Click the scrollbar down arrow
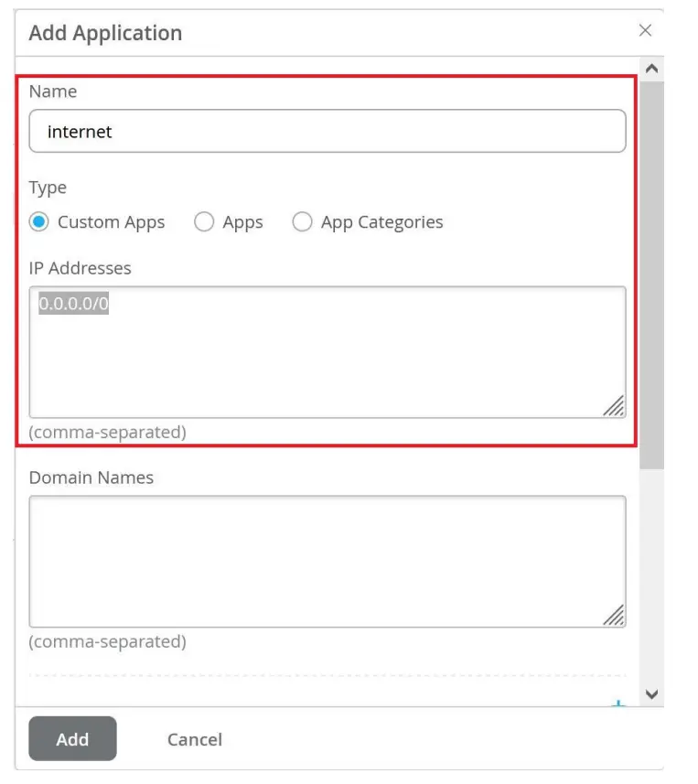 [x=651, y=694]
